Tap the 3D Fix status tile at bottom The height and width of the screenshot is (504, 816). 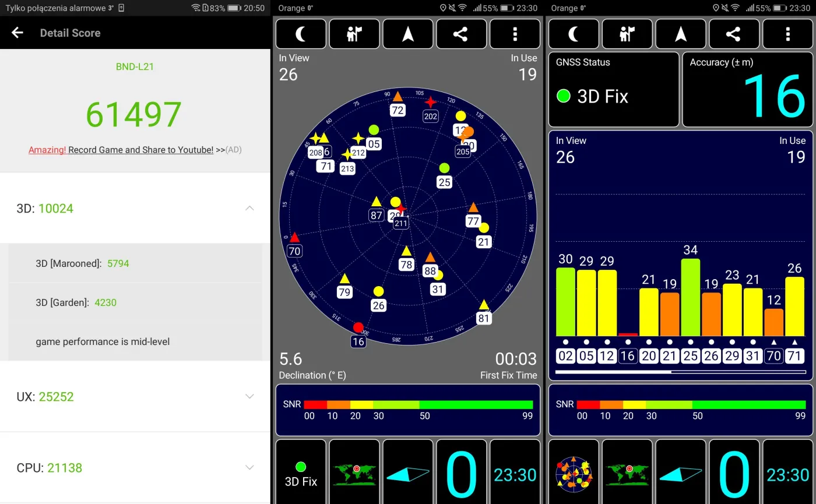coord(301,471)
